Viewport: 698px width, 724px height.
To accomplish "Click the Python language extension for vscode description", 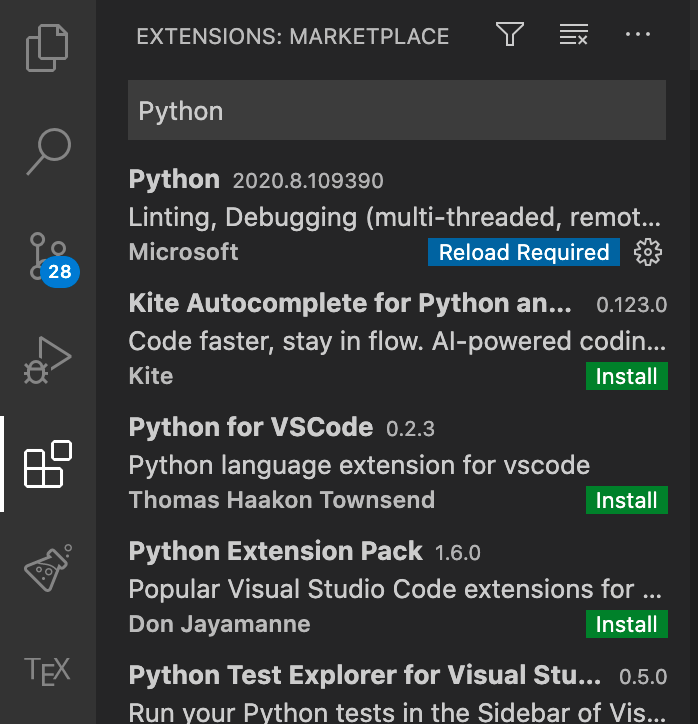I will click(x=359, y=465).
